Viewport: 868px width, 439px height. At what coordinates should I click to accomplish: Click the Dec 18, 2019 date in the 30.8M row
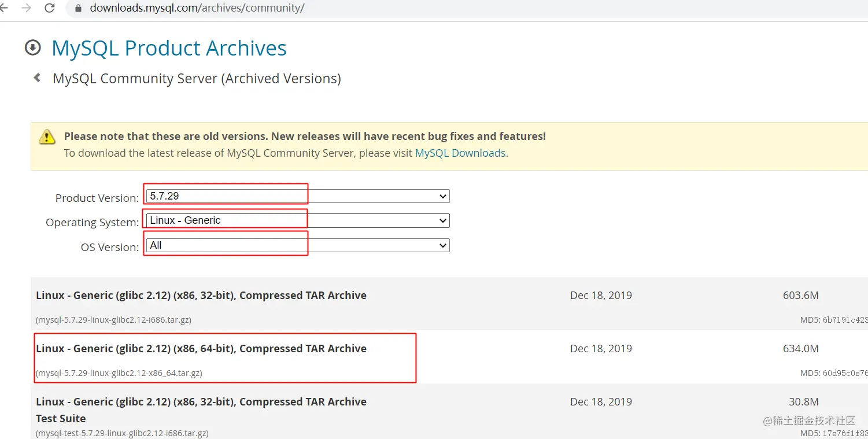click(x=601, y=401)
